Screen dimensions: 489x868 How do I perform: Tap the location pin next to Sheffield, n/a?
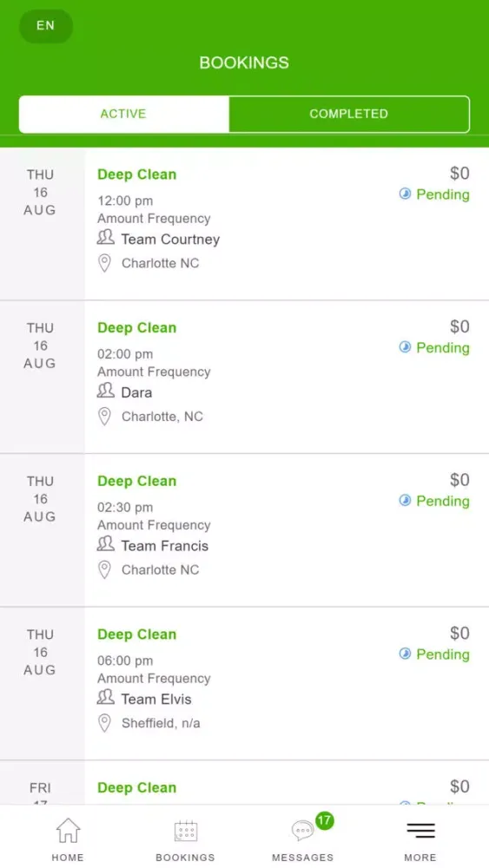(104, 723)
